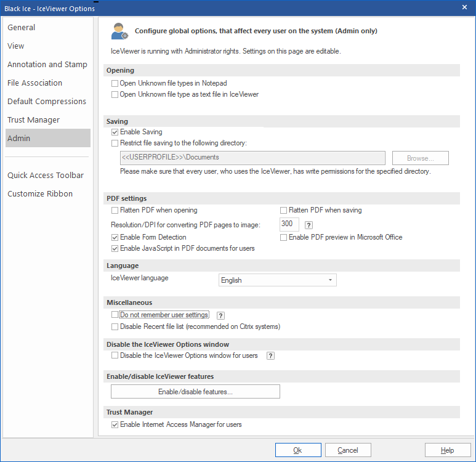This screenshot has height=462, width=476.
Task: Toggle Enable Internet Access Manager for users
Action: [x=115, y=424]
